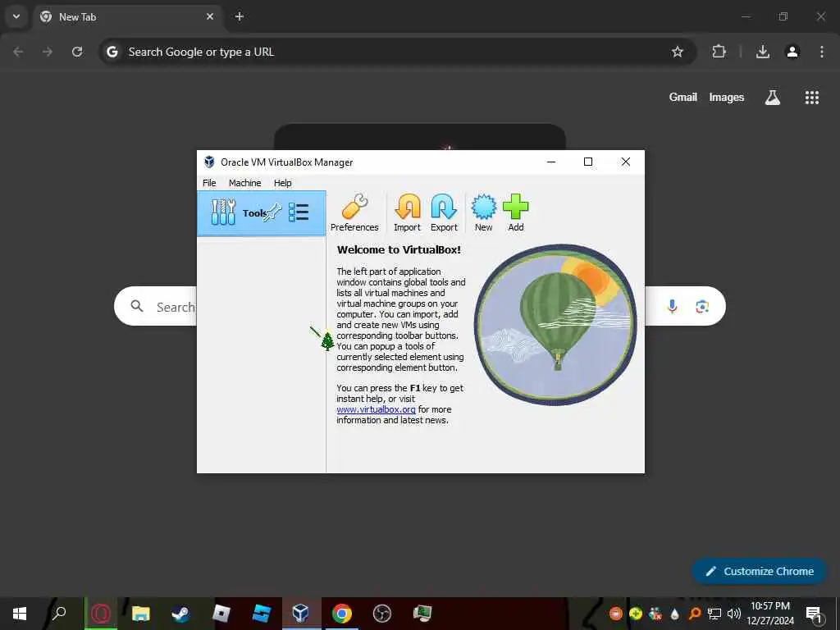This screenshot has width=840, height=630.
Task: Open the Help menu in VirtualBox
Action: pos(283,183)
